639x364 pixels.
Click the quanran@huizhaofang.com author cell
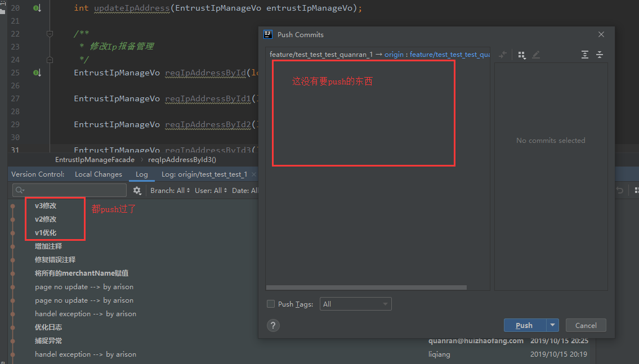tap(476, 340)
